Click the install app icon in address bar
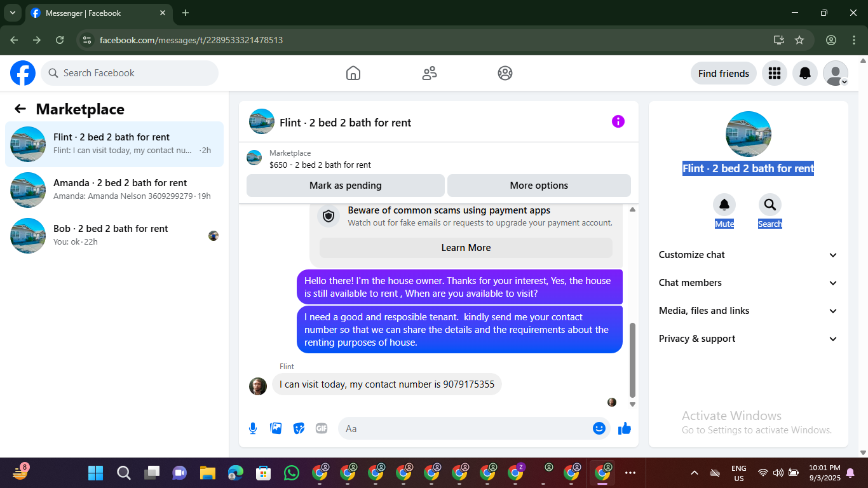868x488 pixels. point(779,40)
